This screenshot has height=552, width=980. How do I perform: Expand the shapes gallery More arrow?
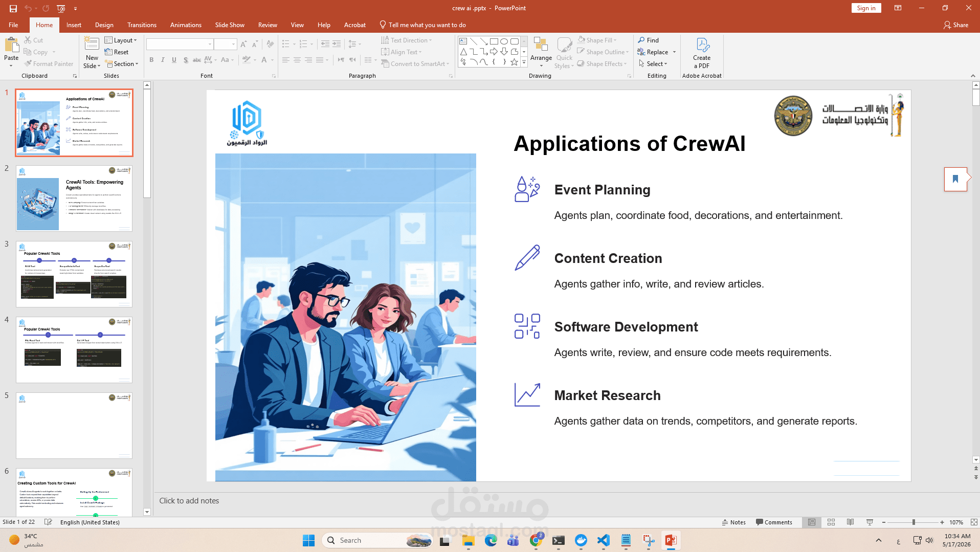tap(524, 62)
